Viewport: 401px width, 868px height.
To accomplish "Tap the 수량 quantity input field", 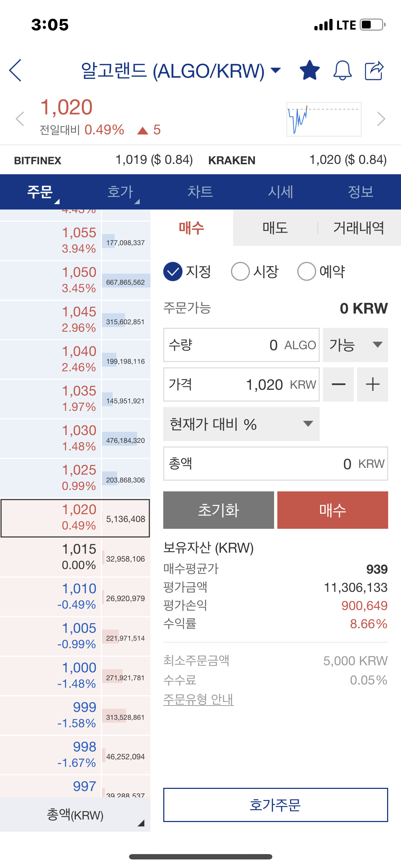I will (241, 345).
